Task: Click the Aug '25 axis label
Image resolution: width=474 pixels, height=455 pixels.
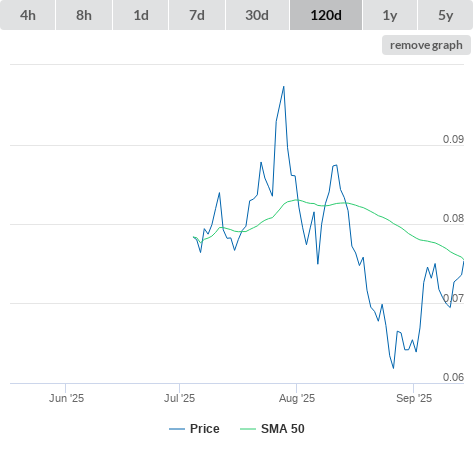Action: pyautogui.click(x=297, y=398)
